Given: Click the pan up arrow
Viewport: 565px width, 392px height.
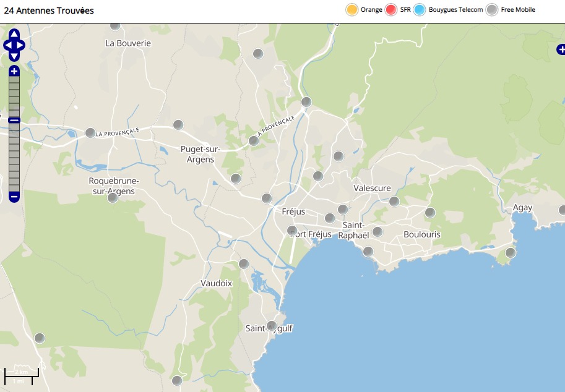Looking at the screenshot, I should tap(14, 34).
